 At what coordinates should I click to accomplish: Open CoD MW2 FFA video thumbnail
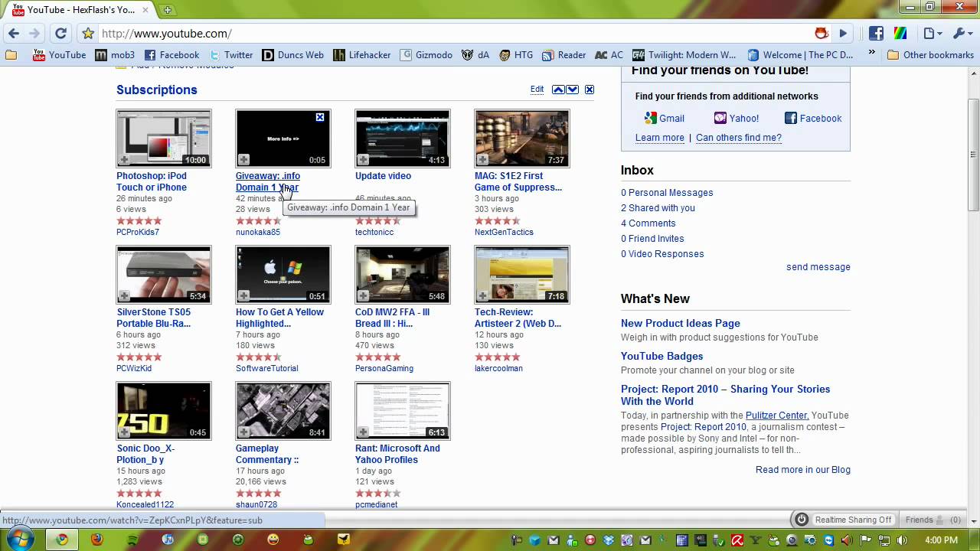coord(403,275)
